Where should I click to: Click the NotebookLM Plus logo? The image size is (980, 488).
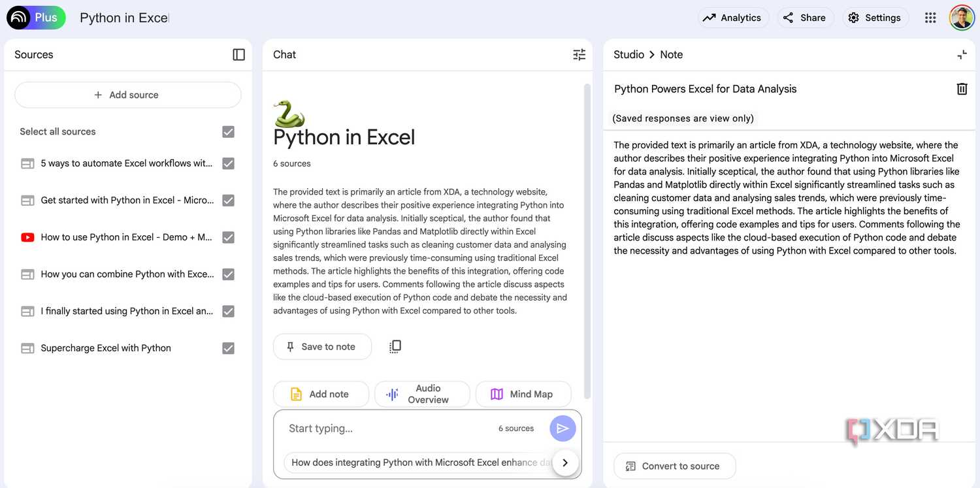37,18
